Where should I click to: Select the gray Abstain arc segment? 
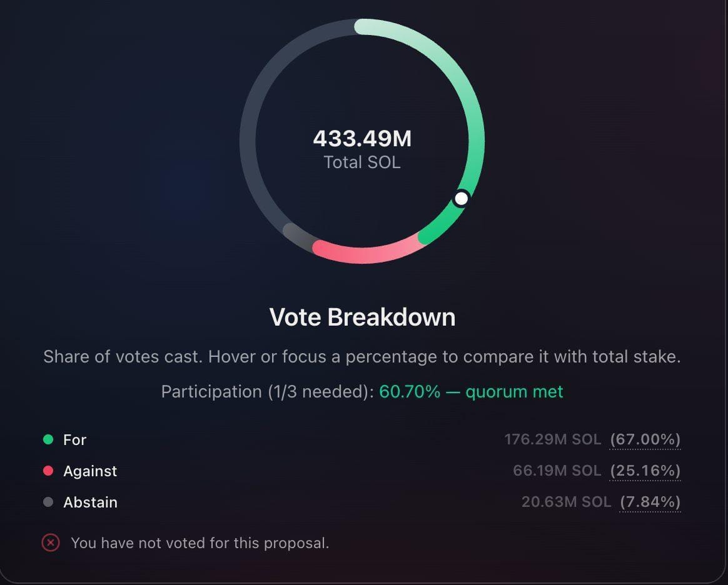(x=297, y=236)
